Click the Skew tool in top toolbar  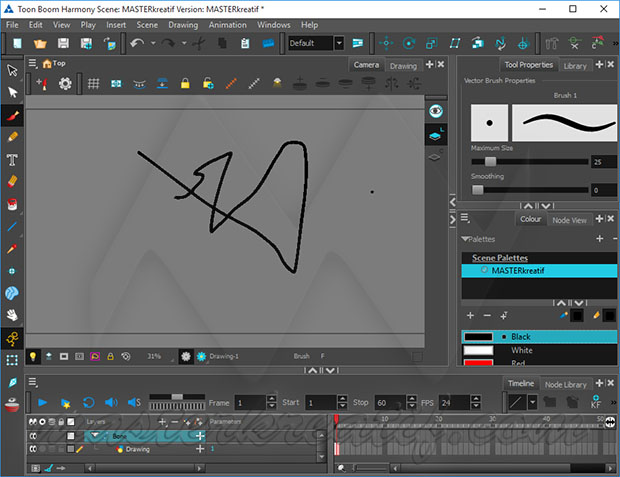[x=455, y=43]
